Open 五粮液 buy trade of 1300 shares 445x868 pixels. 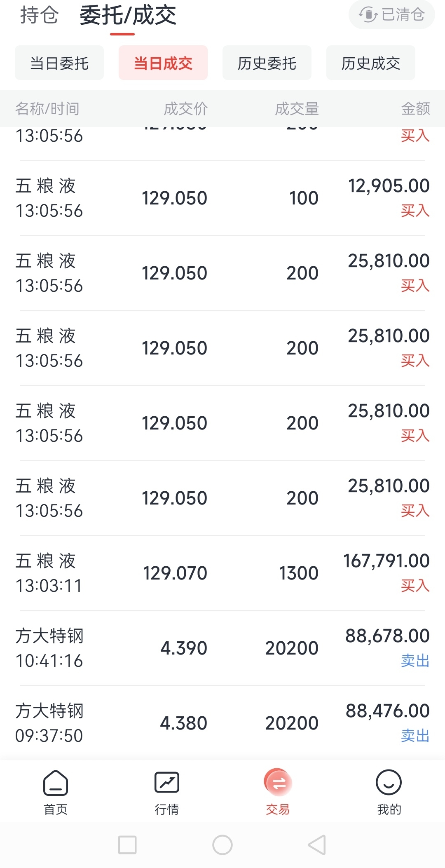coord(222,573)
